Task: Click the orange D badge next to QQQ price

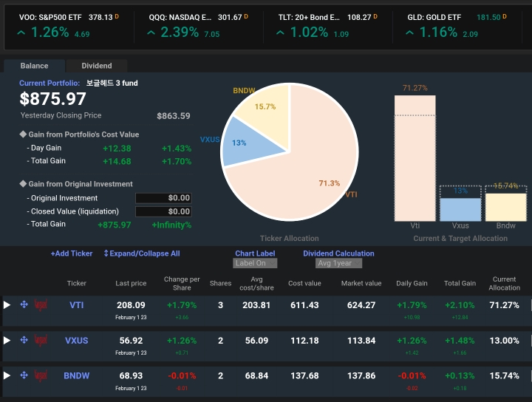Action: [x=246, y=16]
